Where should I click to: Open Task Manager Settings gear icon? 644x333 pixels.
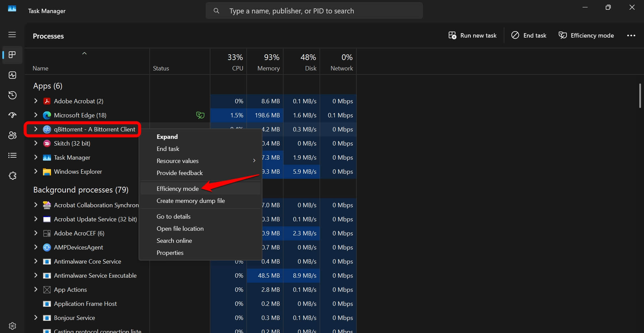12,326
